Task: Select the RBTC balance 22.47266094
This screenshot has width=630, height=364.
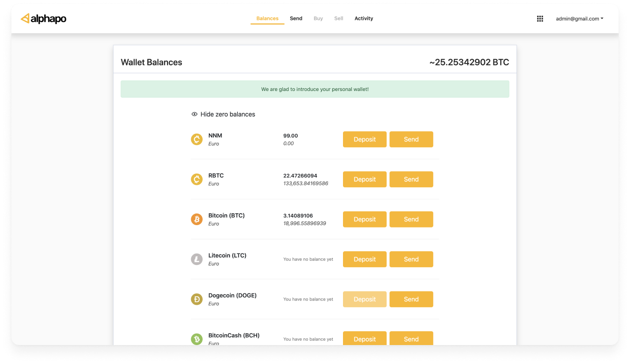Action: coord(300,175)
